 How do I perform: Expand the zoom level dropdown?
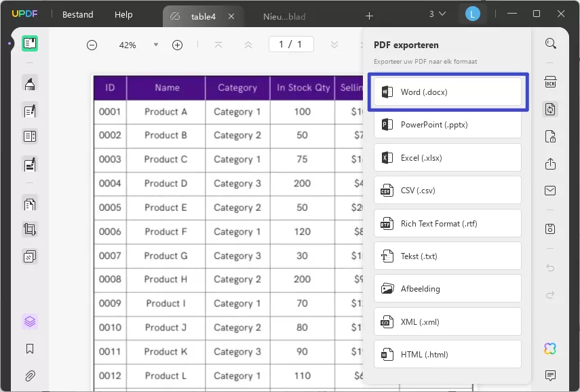(x=155, y=45)
